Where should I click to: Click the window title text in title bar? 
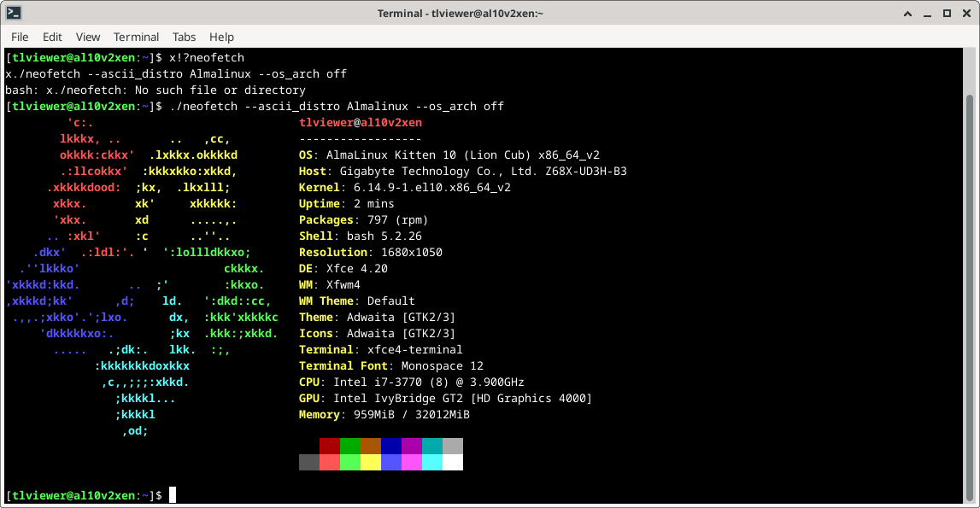click(460, 13)
